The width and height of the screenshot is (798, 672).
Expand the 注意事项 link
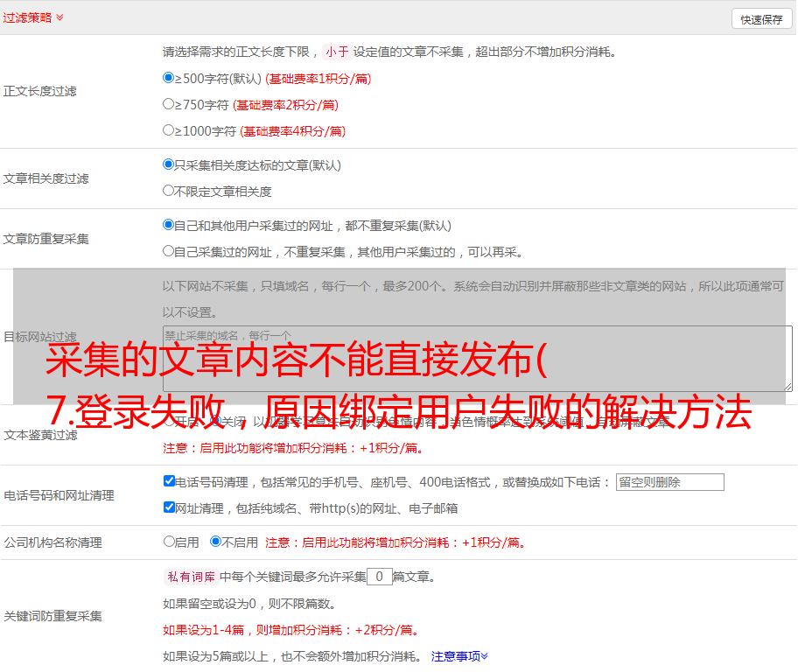[459, 655]
